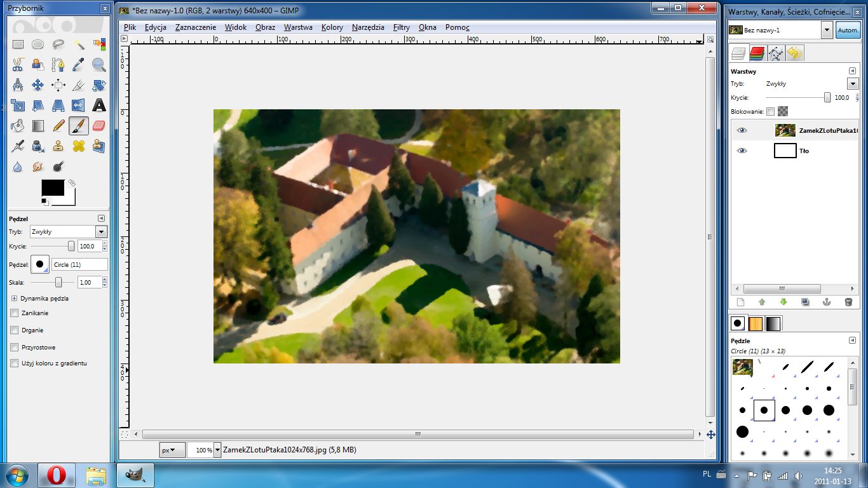Adjust the Krycie slider in Warstwy panel
Viewport: 868px width, 488px height.
pos(798,98)
